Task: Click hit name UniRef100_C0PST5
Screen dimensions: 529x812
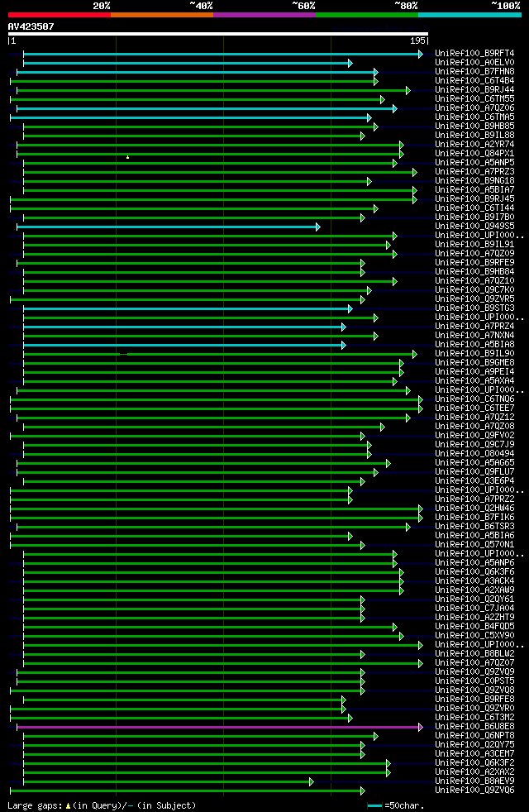Action: coord(474,681)
